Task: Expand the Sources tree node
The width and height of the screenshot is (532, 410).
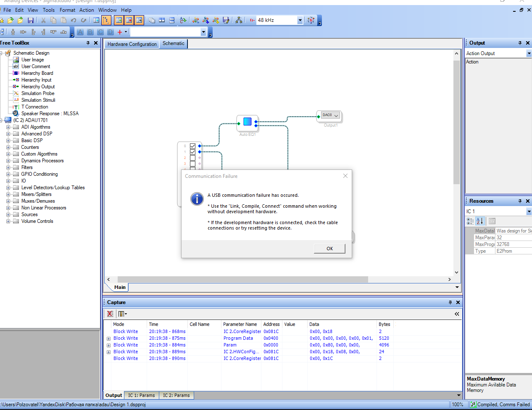Action: (8, 214)
